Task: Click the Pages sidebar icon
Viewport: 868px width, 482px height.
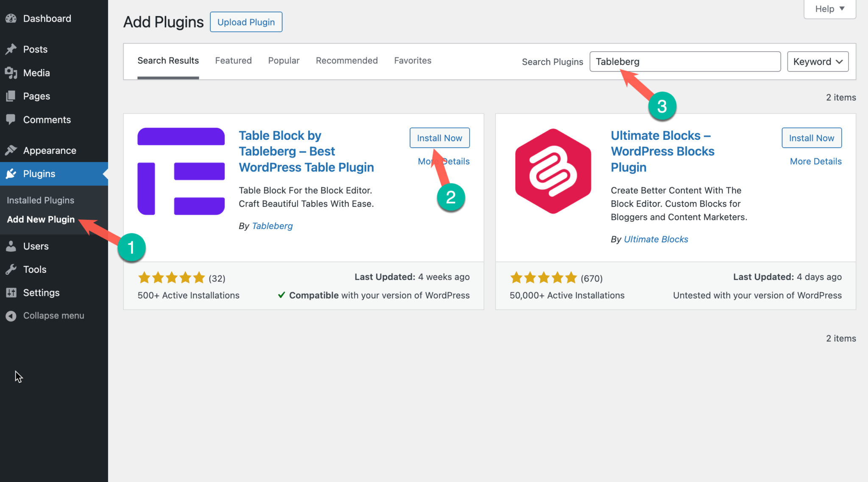Action: point(11,96)
